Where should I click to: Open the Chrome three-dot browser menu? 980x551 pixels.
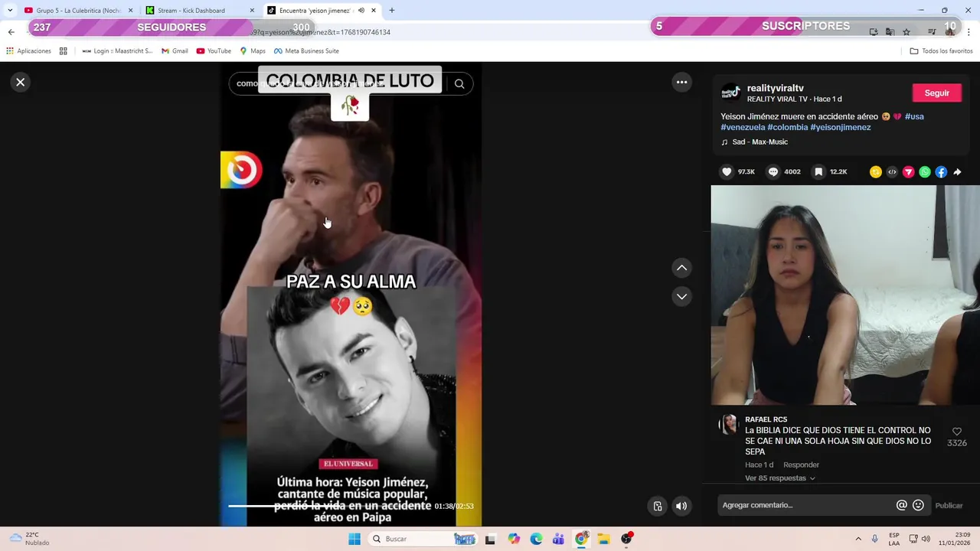(969, 32)
